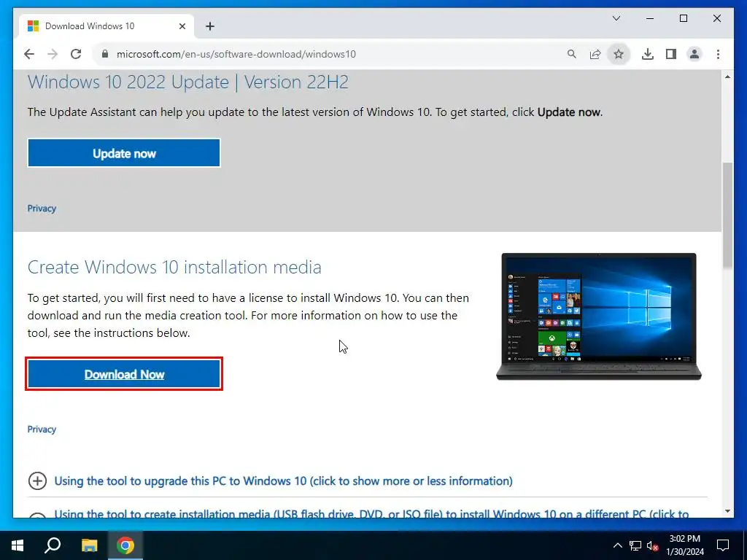Open taskbar search magnifier
Image resolution: width=747 pixels, height=560 pixels.
point(53,545)
